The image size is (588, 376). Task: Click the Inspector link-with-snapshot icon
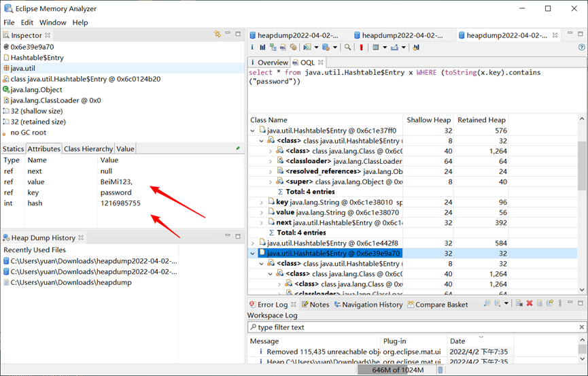coord(217,34)
